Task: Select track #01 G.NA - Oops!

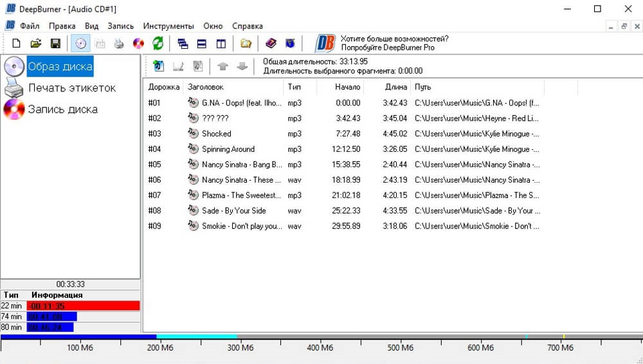Action: pyautogui.click(x=343, y=103)
